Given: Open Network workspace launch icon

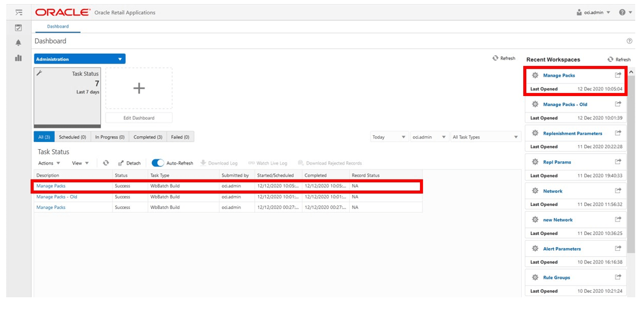Looking at the screenshot, I should 618,191.
